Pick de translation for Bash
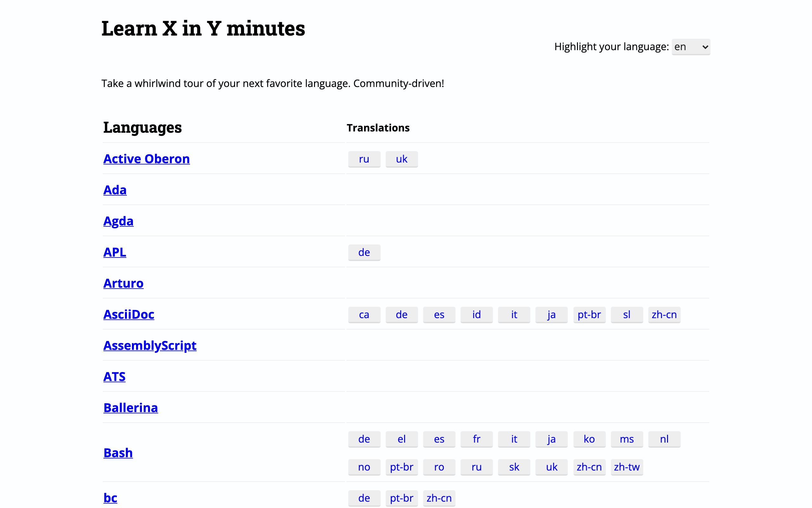 pyautogui.click(x=364, y=439)
